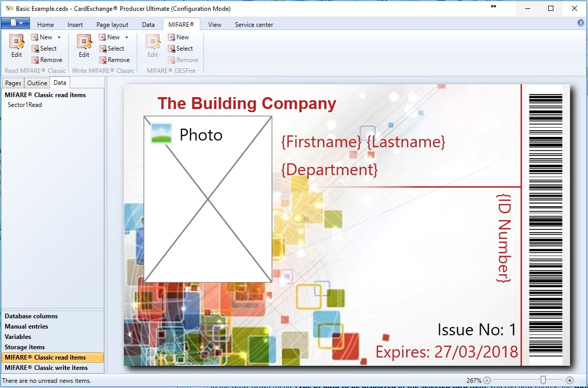This screenshot has width=588, height=388.
Task: Open the Data ribbon tab
Action: pyautogui.click(x=148, y=25)
